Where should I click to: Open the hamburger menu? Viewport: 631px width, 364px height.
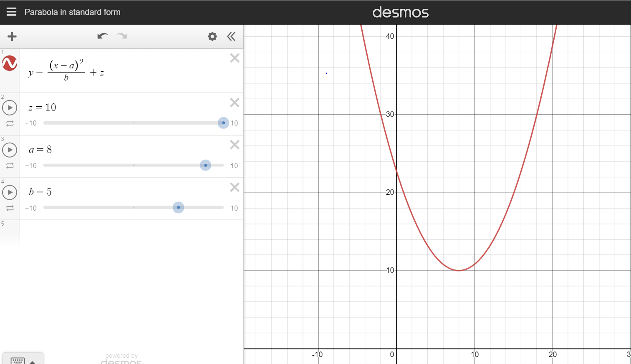(12, 12)
